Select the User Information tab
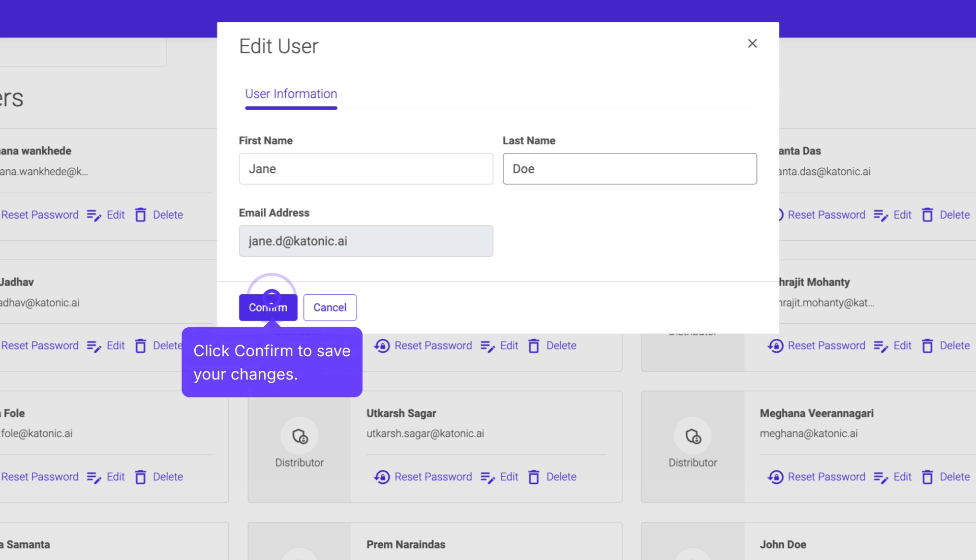The image size is (976, 560). pyautogui.click(x=291, y=94)
